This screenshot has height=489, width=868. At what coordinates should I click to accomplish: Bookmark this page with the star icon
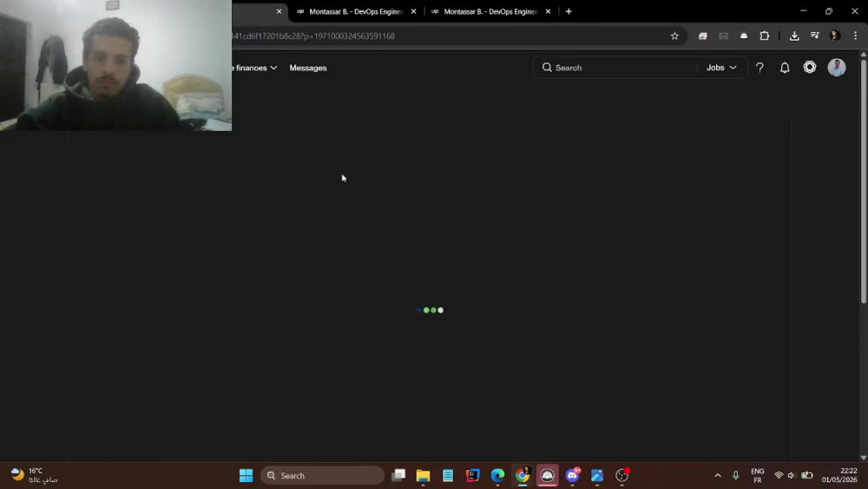coord(674,36)
